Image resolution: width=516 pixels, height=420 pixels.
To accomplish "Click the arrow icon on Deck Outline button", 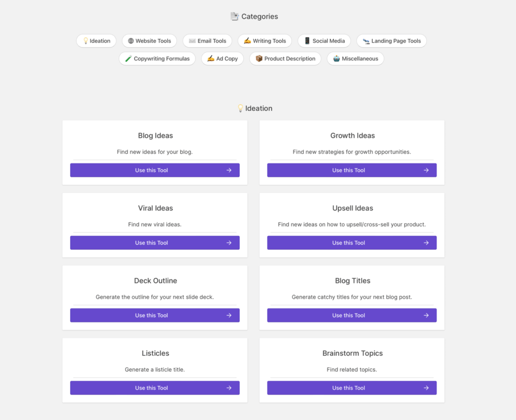I will click(x=229, y=315).
